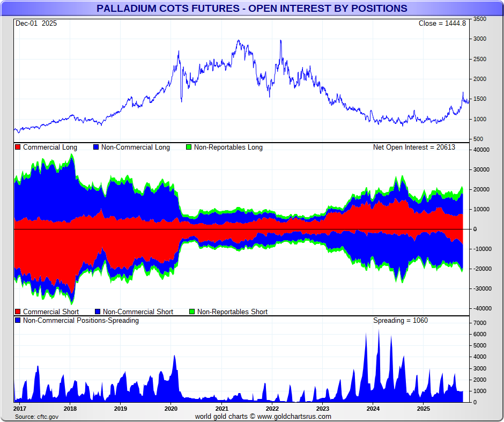Image resolution: width=504 pixels, height=422 pixels.
Task: Click the 2025 x-axis label
Action: click(424, 409)
